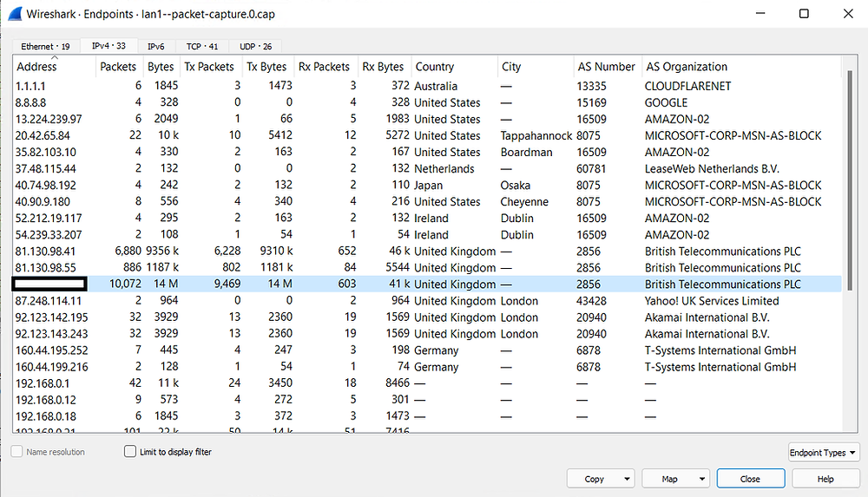Select the 160.44.199.216 row
868x497 pixels.
point(427,367)
